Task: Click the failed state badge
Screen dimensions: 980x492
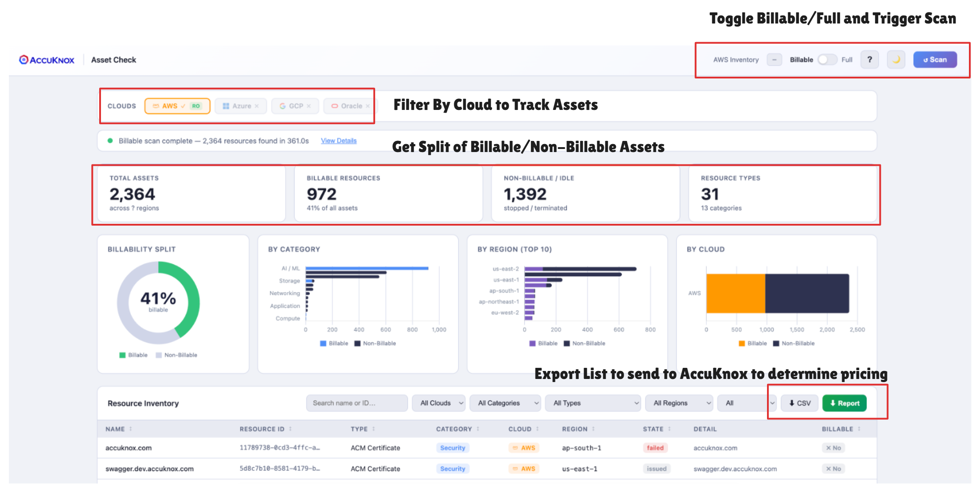Action: [x=655, y=448]
